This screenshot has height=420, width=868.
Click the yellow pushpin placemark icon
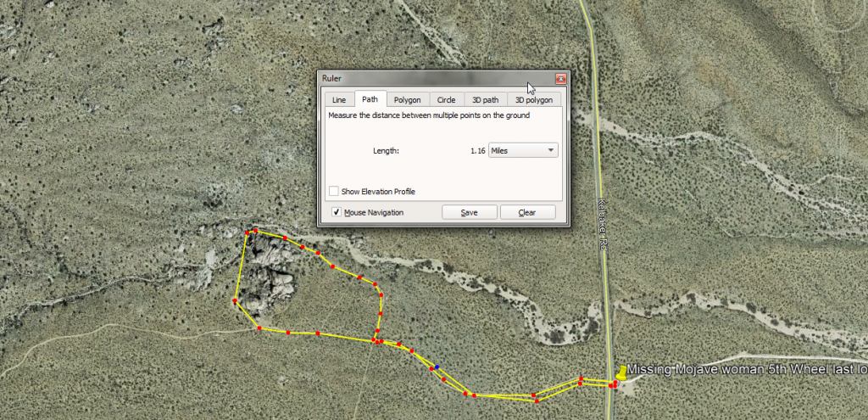click(x=621, y=372)
